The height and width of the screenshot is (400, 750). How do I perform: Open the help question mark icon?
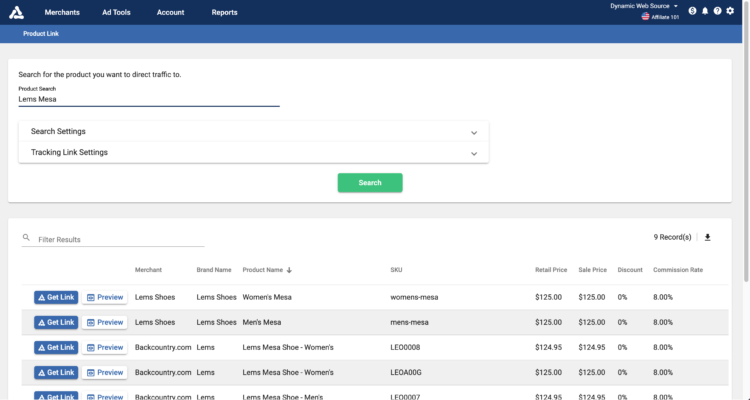click(717, 11)
